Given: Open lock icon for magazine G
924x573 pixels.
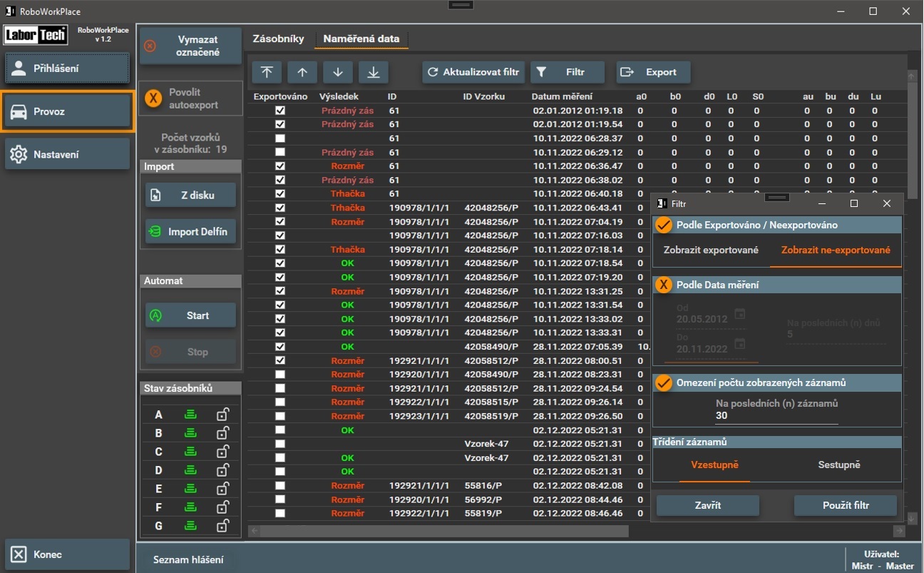Looking at the screenshot, I should click(x=223, y=526).
